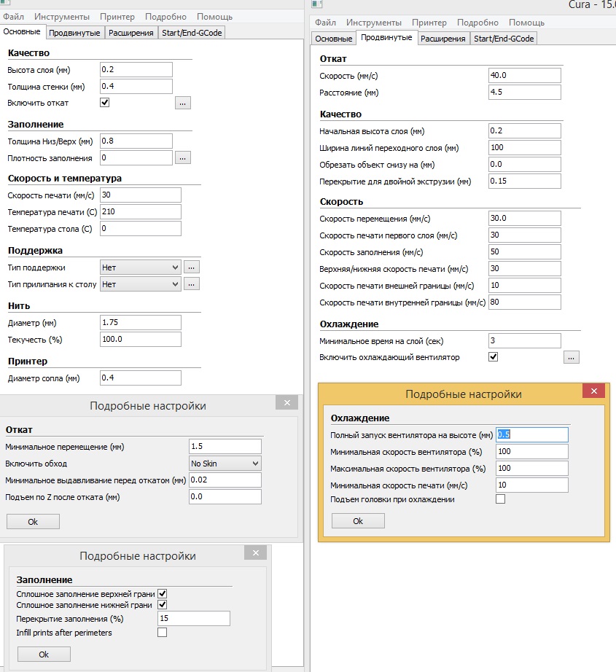This screenshot has width=616, height=672.
Task: Open Файл menu in right Cura window
Action: (325, 23)
